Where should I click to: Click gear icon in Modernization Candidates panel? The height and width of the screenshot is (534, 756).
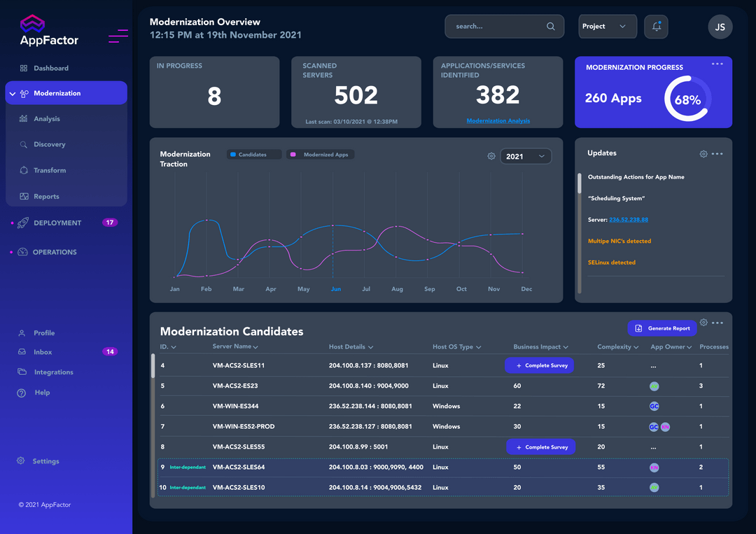pos(703,323)
